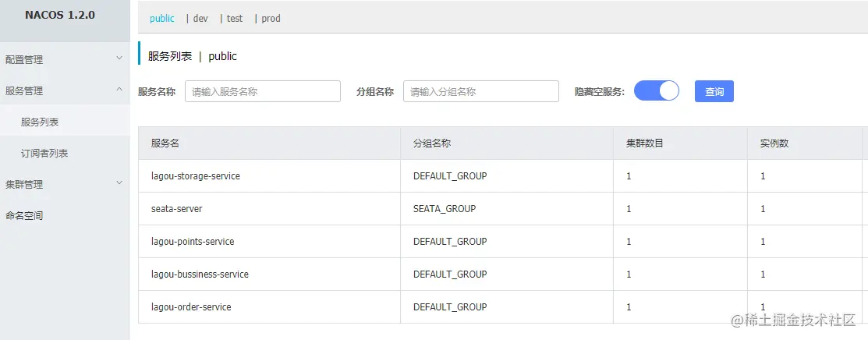Screen dimensions: 868x340
Task: Select the seata-server service name
Action: pyautogui.click(x=176, y=209)
